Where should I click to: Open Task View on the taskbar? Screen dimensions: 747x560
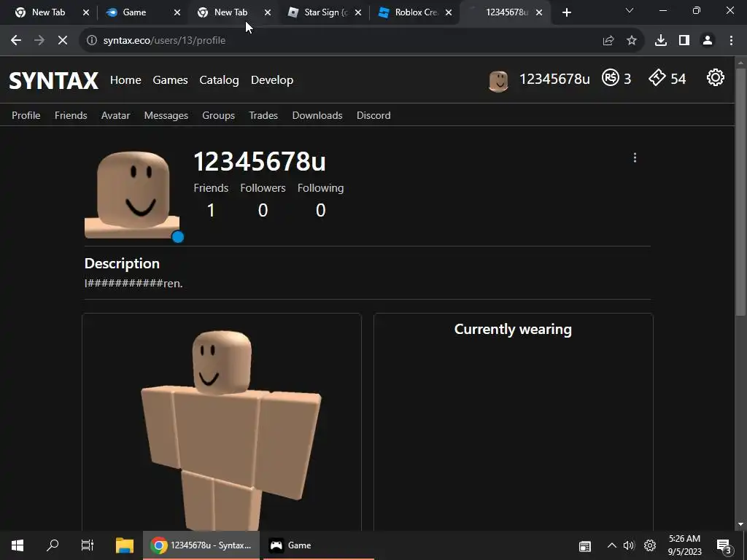tap(88, 545)
